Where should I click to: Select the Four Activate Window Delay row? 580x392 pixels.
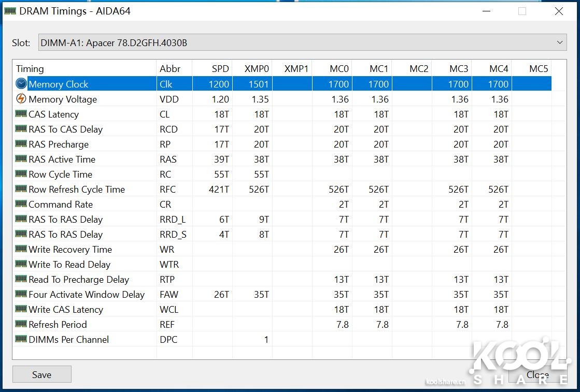click(86, 295)
